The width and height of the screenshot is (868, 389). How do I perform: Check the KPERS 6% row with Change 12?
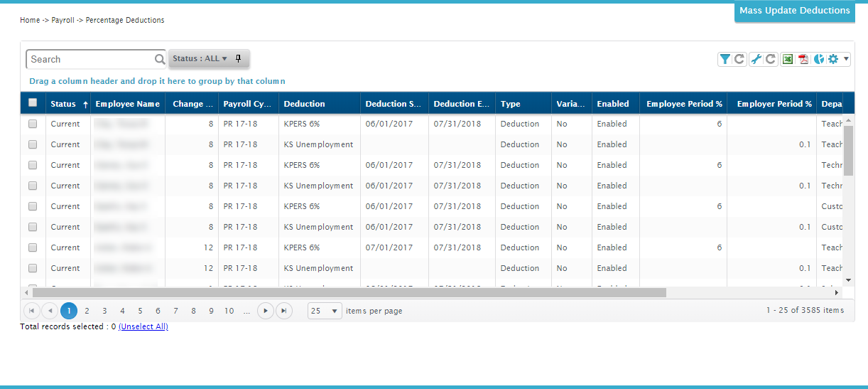(33, 247)
